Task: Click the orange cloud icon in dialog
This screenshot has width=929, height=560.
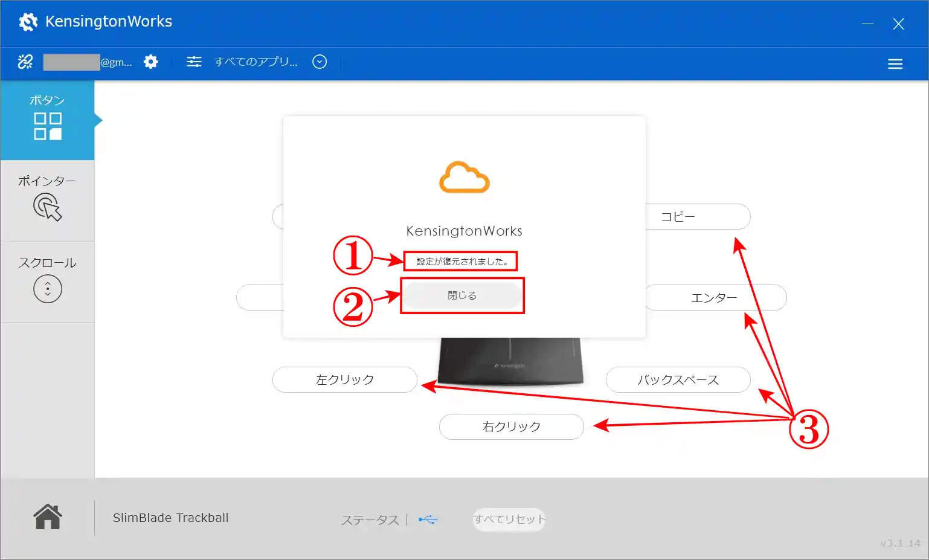Action: (464, 177)
